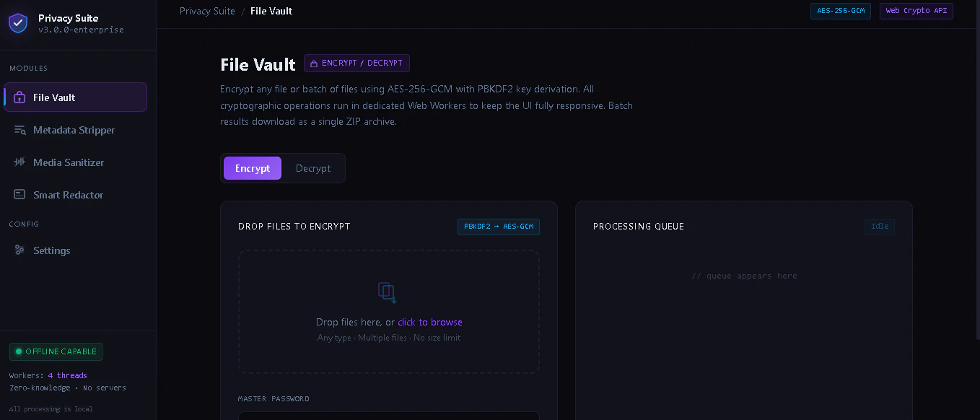
Task: Click the Settings icon in sidebar
Action: [19, 250]
